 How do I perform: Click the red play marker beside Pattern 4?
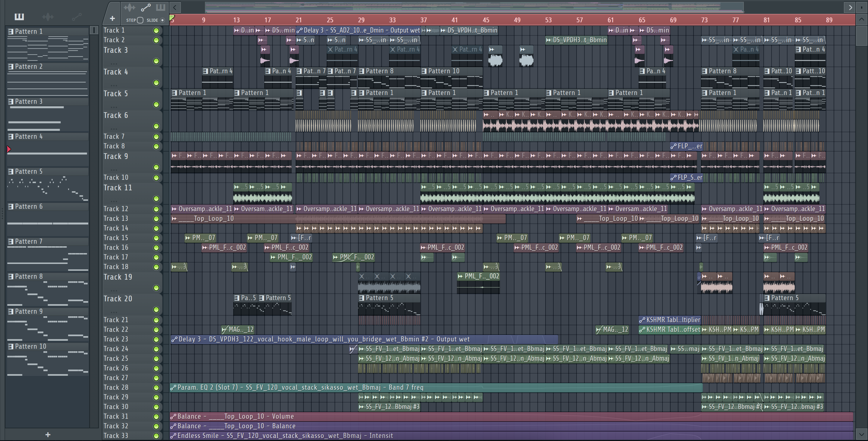[x=9, y=149]
